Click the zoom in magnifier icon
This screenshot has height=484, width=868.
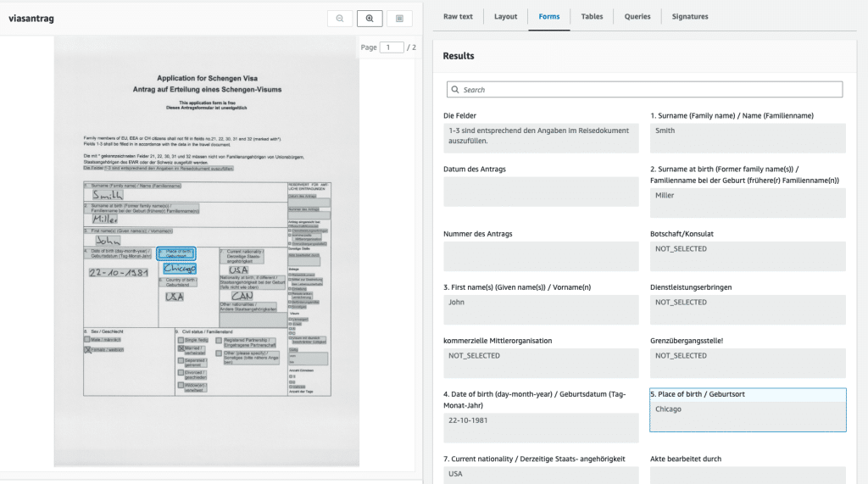370,19
